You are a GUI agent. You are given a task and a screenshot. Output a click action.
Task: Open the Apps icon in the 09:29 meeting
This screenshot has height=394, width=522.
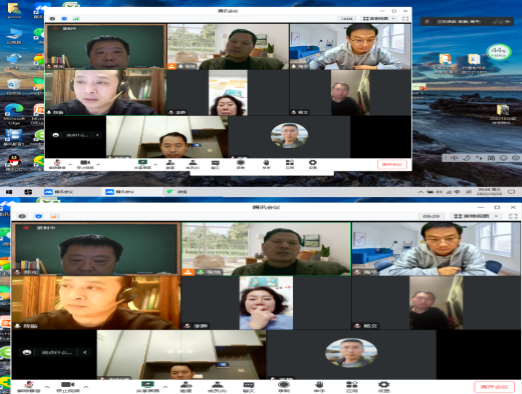point(352,387)
